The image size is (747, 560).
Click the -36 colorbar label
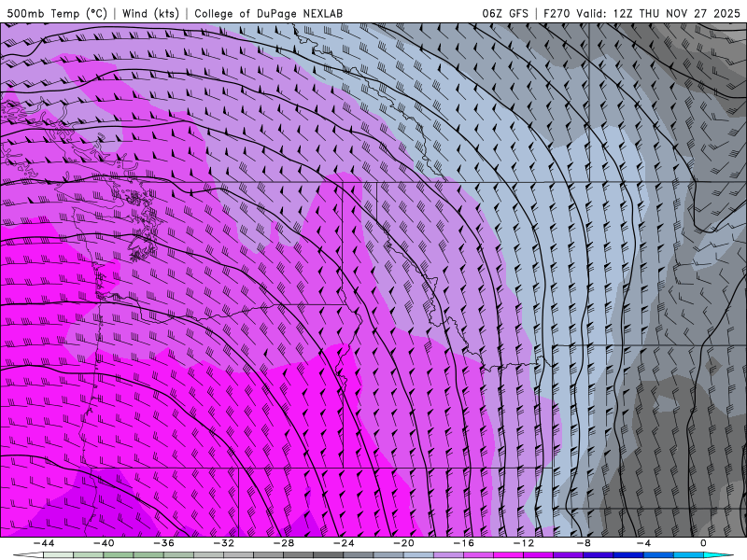tap(163, 543)
